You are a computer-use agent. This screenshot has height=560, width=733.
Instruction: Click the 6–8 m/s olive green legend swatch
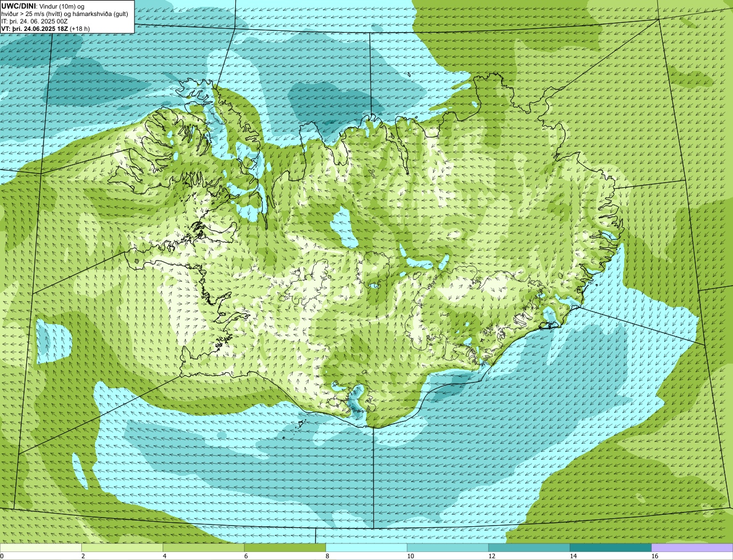click(285, 548)
